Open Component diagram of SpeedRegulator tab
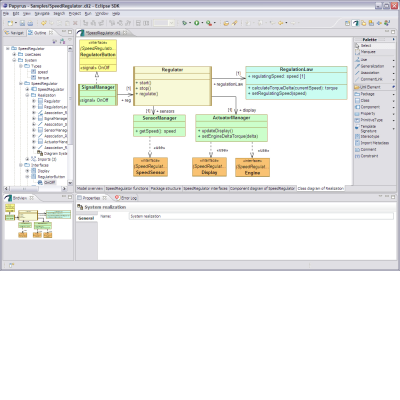400x400 pixels. 263,189
